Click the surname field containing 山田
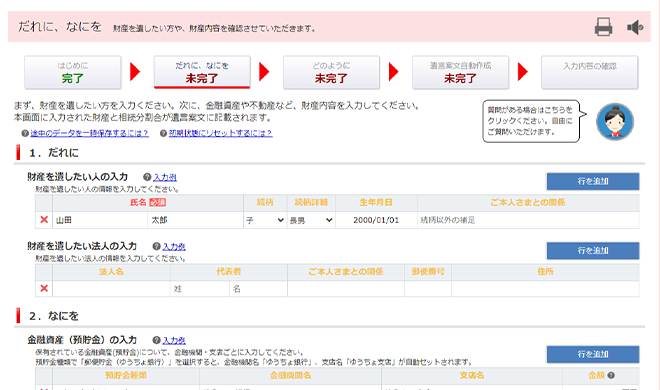 [100, 220]
